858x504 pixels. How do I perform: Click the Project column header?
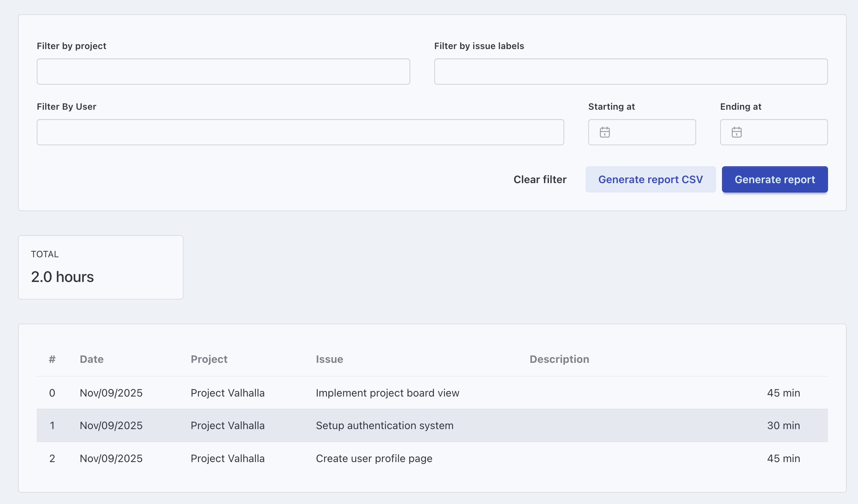pos(209,359)
